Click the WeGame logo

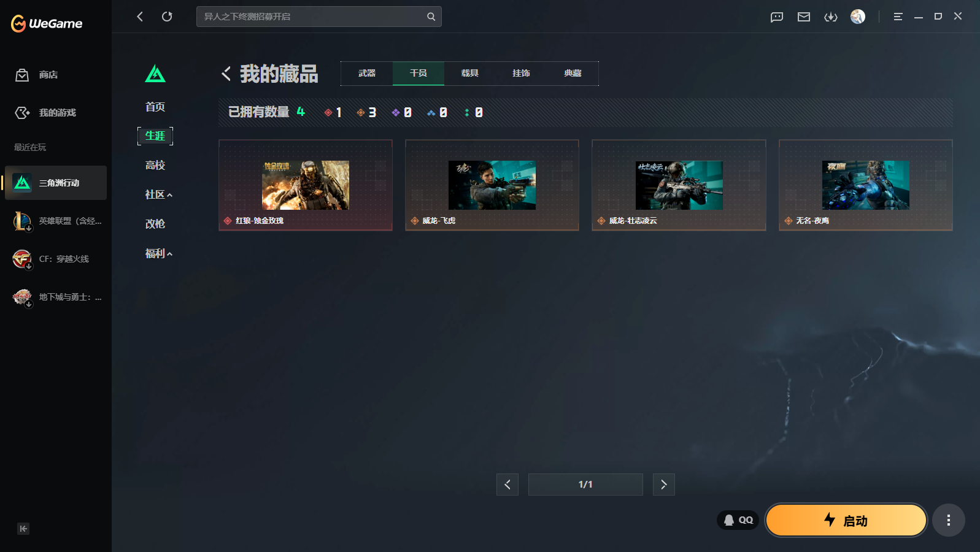coord(47,23)
